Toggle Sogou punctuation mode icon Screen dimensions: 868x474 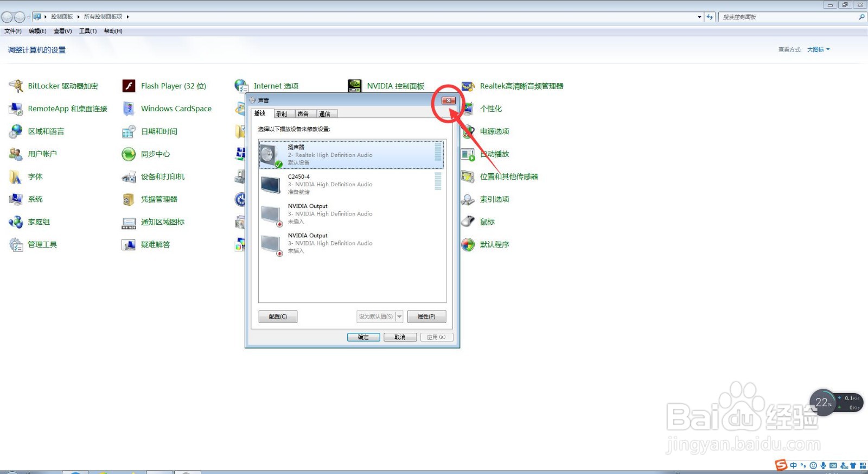803,465
